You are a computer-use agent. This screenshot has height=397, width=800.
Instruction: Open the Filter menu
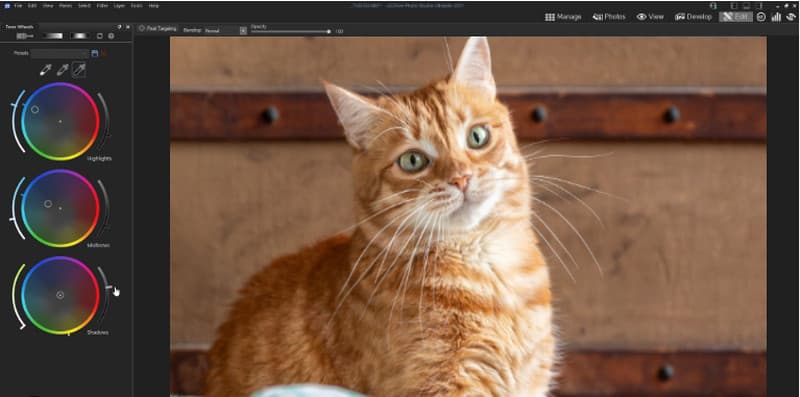pyautogui.click(x=102, y=6)
